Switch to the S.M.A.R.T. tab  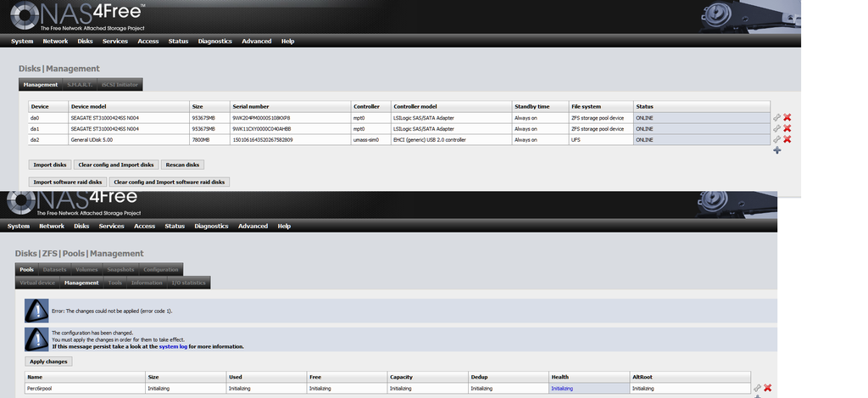pyautogui.click(x=81, y=85)
